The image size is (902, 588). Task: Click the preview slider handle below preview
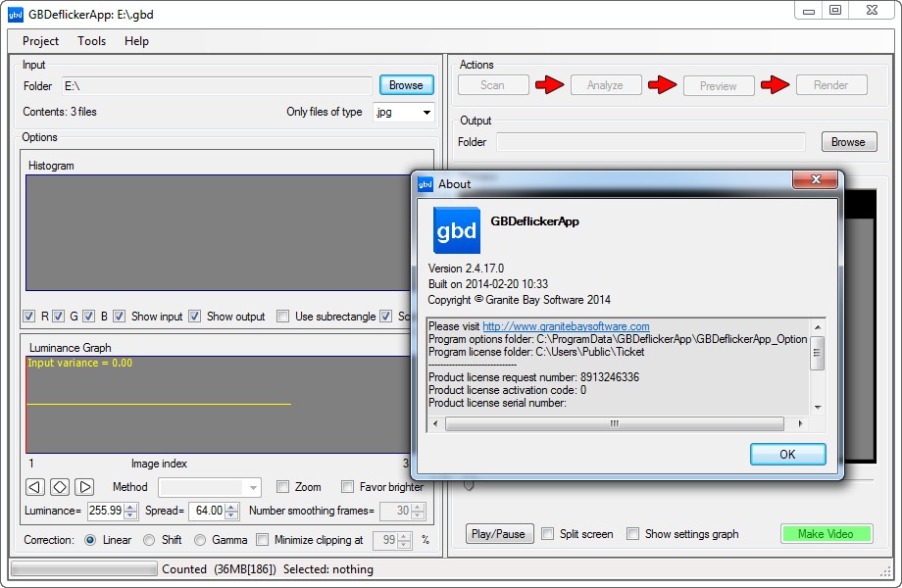[469, 486]
